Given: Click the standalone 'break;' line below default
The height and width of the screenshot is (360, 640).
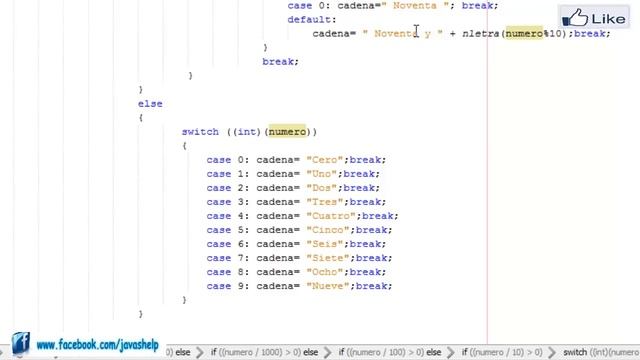Looking at the screenshot, I should point(280,62).
